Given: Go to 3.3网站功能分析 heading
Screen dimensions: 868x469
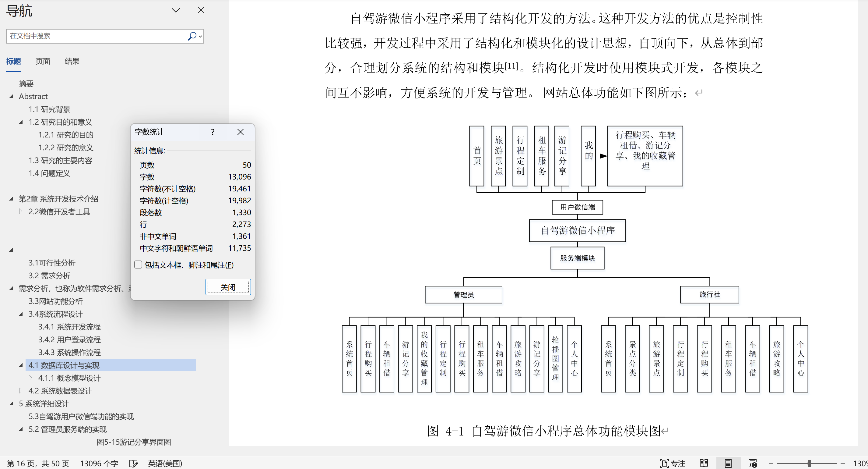Looking at the screenshot, I should 56,301.
